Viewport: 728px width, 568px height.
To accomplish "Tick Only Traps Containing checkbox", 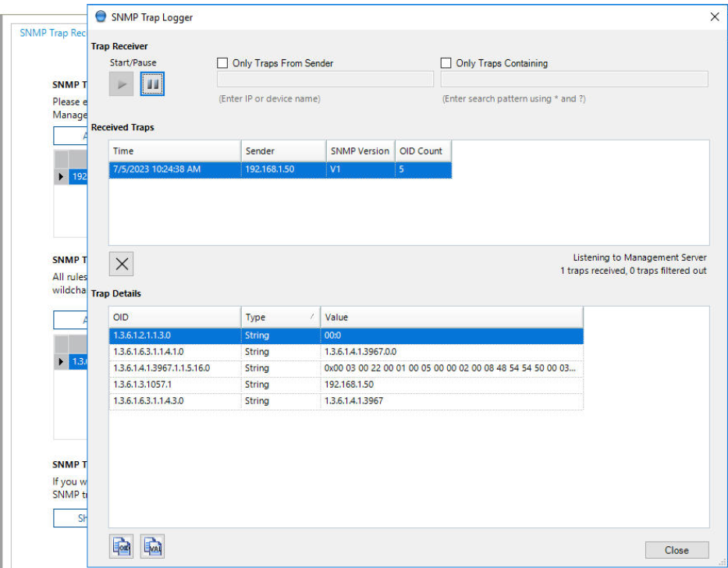I will [446, 63].
